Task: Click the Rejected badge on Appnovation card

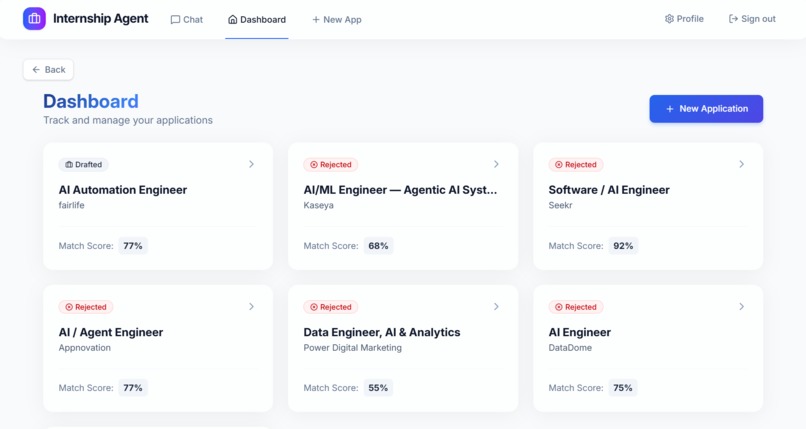Action: (x=86, y=307)
